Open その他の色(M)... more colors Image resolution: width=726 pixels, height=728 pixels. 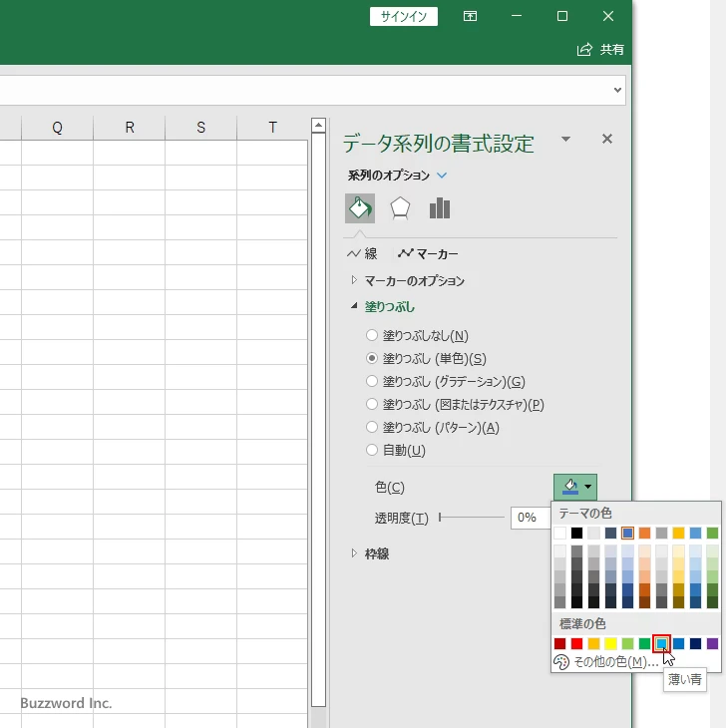pos(606,661)
